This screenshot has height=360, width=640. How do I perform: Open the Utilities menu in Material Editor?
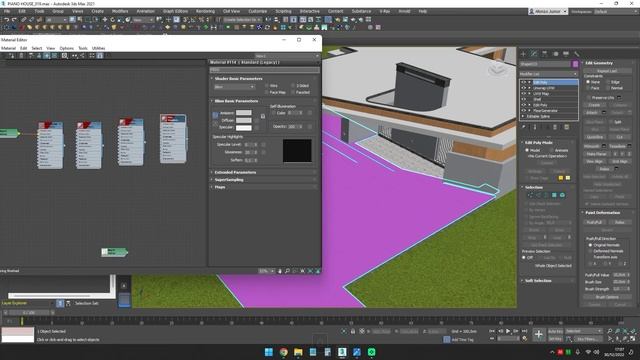click(x=98, y=48)
